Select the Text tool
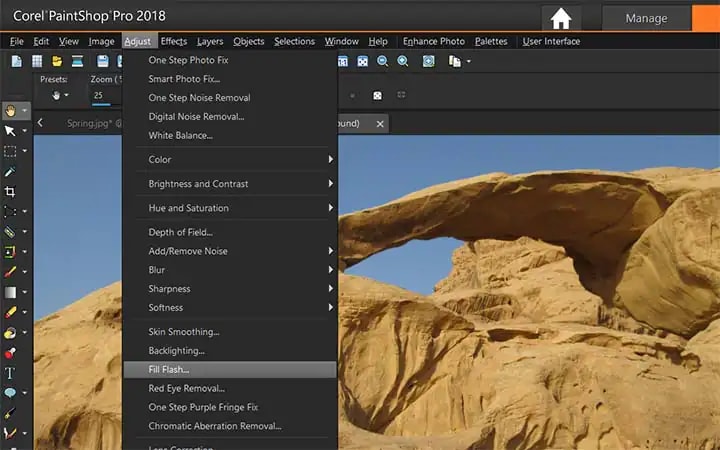 click(x=10, y=373)
